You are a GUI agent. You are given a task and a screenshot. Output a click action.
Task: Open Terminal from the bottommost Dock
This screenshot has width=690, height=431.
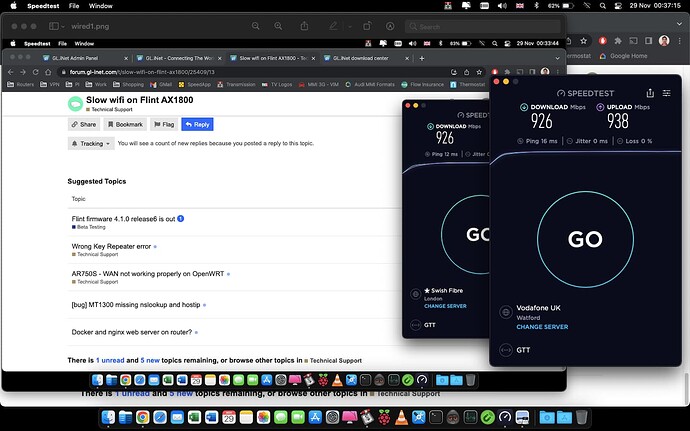[x=436, y=417]
